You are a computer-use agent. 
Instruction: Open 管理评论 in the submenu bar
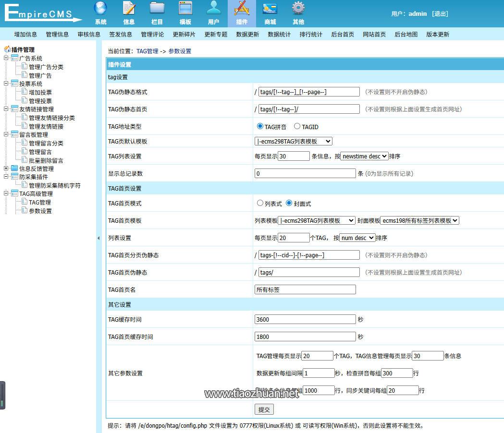[152, 35]
